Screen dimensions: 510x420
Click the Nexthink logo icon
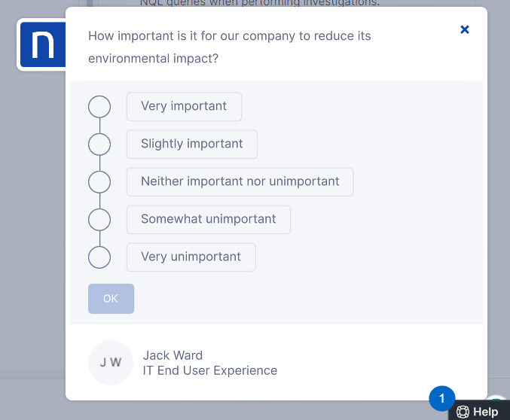tap(43, 45)
